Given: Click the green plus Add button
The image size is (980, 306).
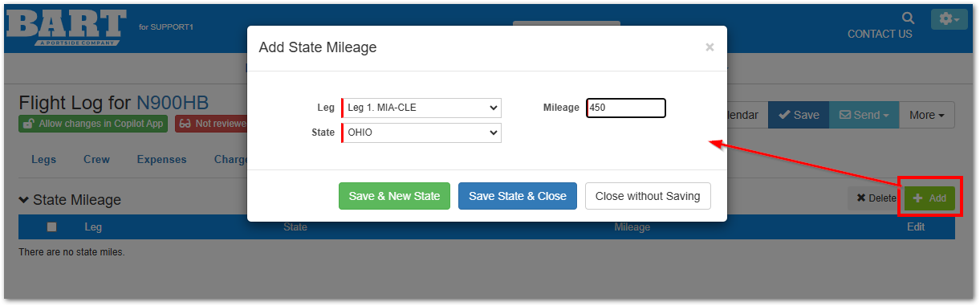Looking at the screenshot, I should [x=929, y=198].
